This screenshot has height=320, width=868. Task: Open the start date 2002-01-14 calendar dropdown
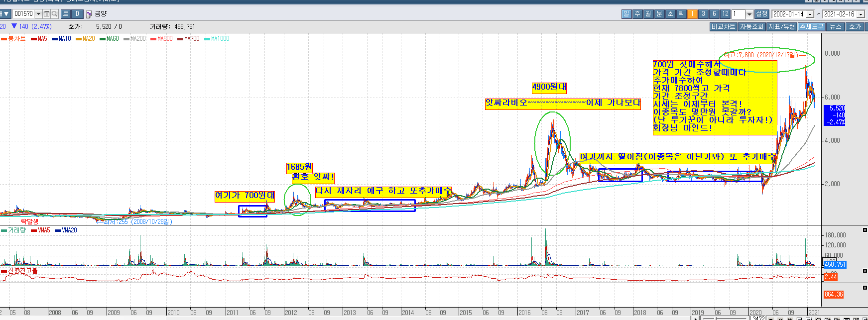coord(810,14)
